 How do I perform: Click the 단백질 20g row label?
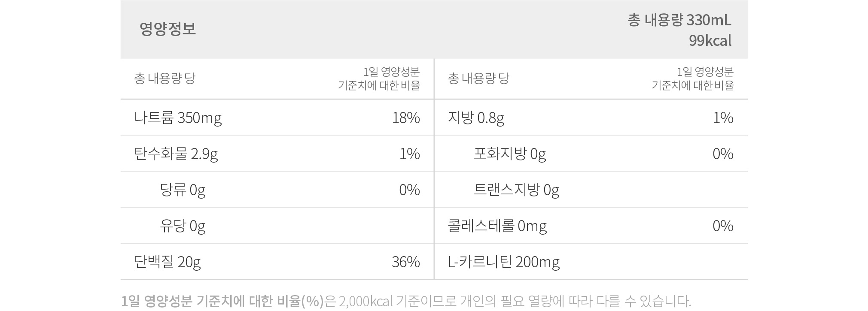coord(168,262)
